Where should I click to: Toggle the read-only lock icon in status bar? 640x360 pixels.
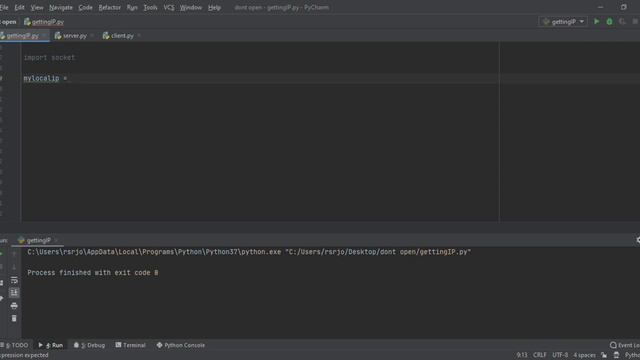coord(604,355)
